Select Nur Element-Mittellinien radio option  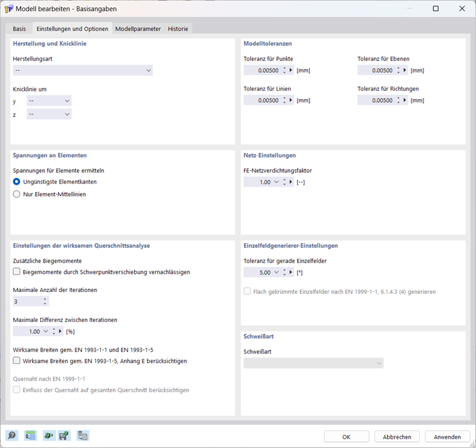click(16, 194)
